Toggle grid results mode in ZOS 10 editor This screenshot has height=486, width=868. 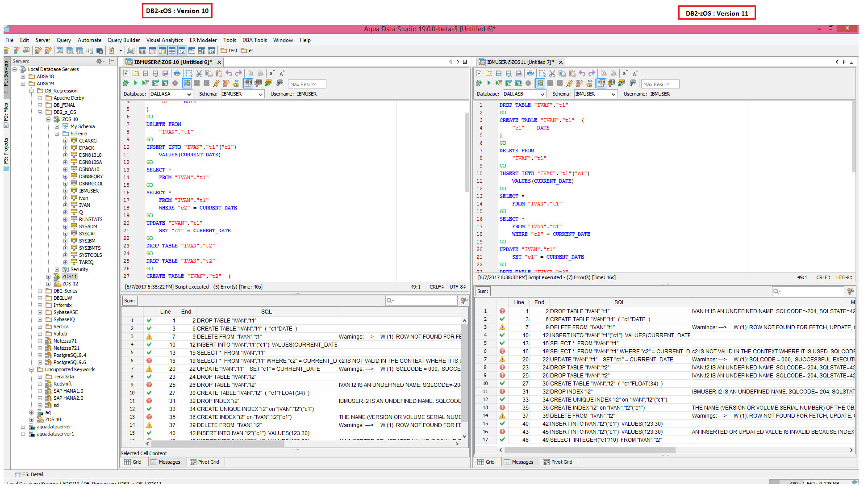pos(248,83)
